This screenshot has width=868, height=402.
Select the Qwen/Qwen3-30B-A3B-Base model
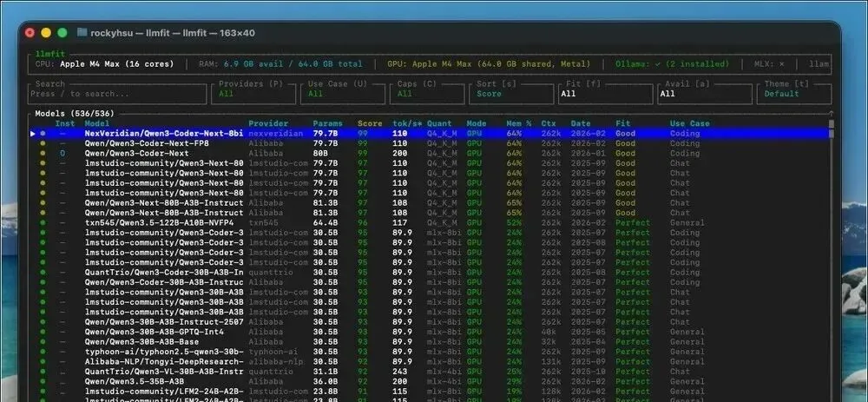click(x=431, y=341)
